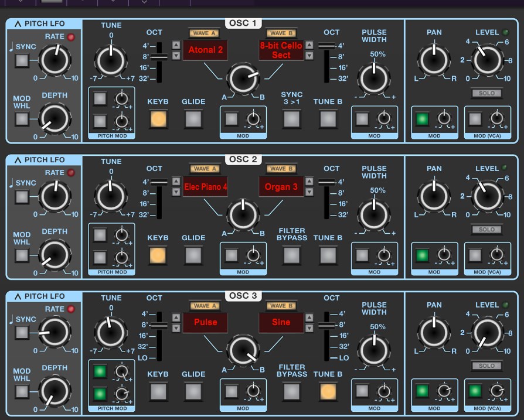Toggle the OSC 1 KEYB button
Viewport: 524px width, 420px height.
pos(158,119)
